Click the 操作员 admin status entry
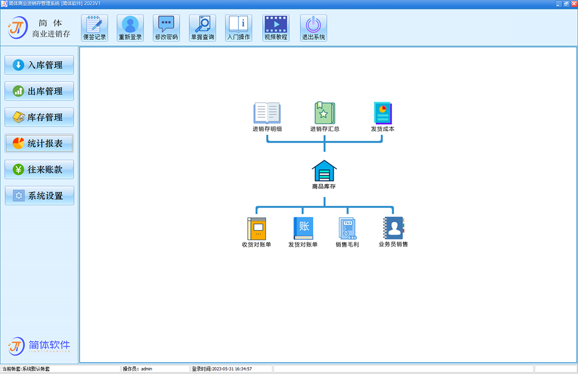578x392 pixels. point(155,369)
